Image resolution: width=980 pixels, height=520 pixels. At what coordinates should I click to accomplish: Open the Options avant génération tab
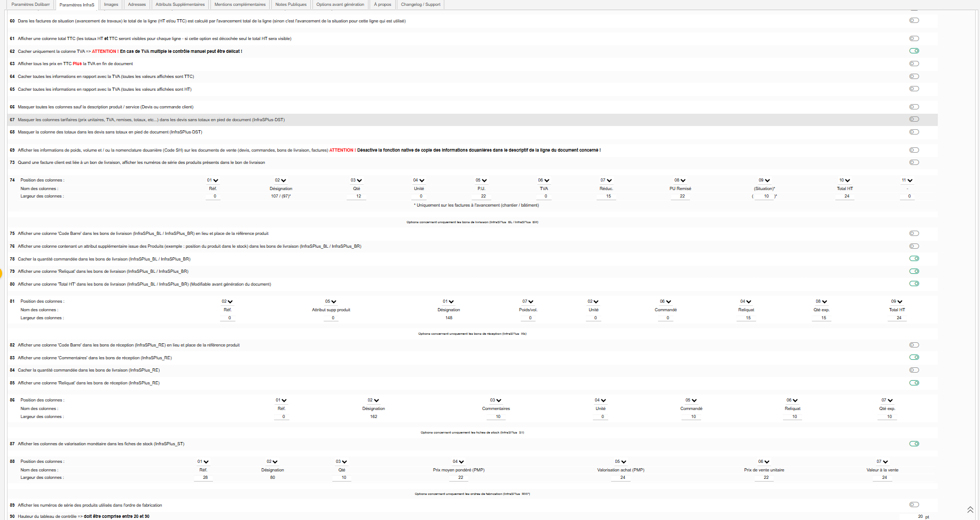(x=340, y=4)
